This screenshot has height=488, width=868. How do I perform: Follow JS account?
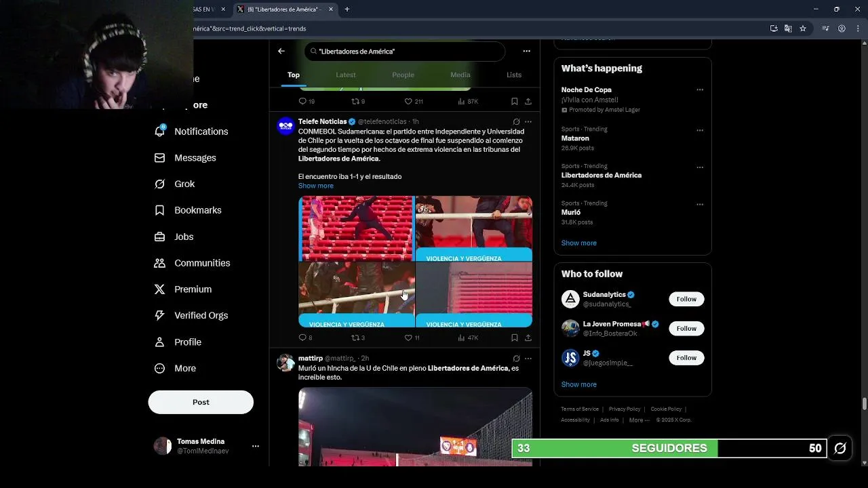686,358
